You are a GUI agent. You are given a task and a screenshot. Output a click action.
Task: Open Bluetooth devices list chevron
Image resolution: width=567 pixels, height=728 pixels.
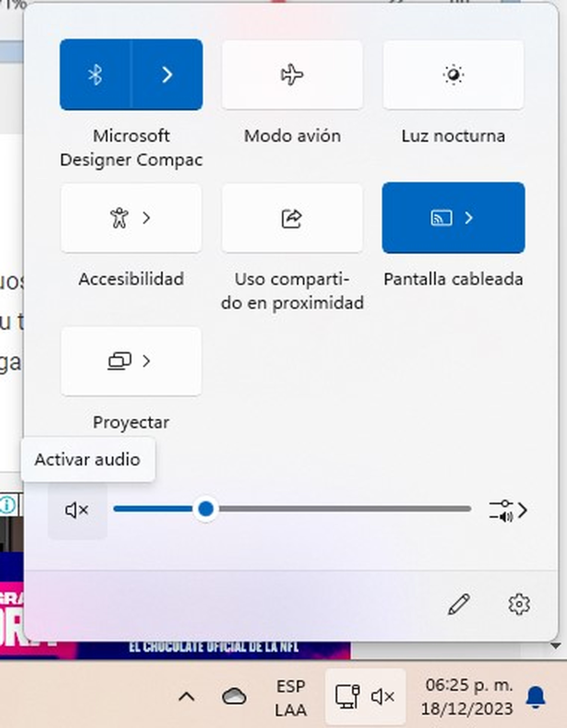pos(167,75)
